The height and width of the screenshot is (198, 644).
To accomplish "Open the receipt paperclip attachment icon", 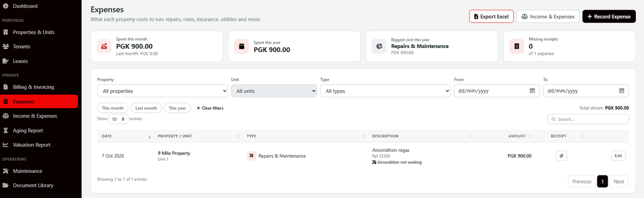I will [x=562, y=156].
